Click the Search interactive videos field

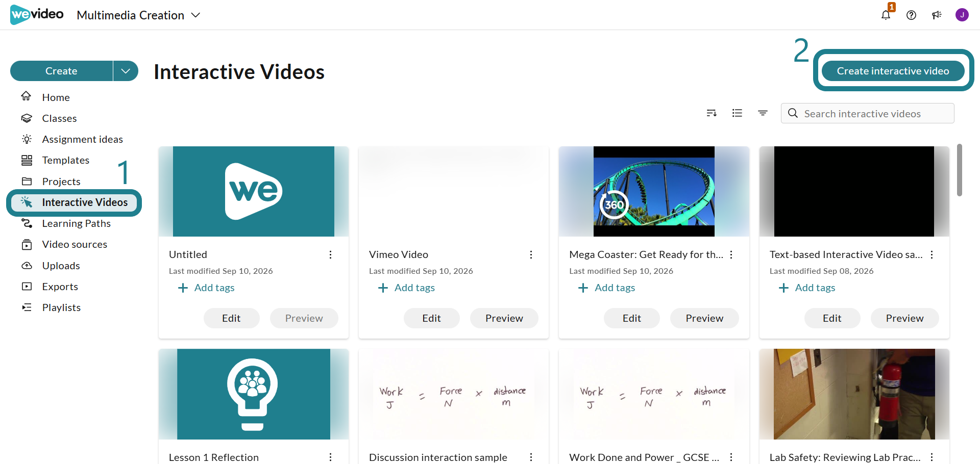coord(867,113)
